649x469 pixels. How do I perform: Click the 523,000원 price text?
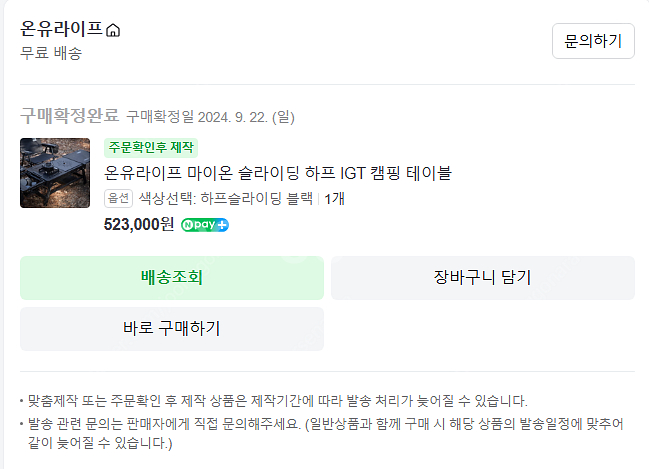[x=138, y=225]
